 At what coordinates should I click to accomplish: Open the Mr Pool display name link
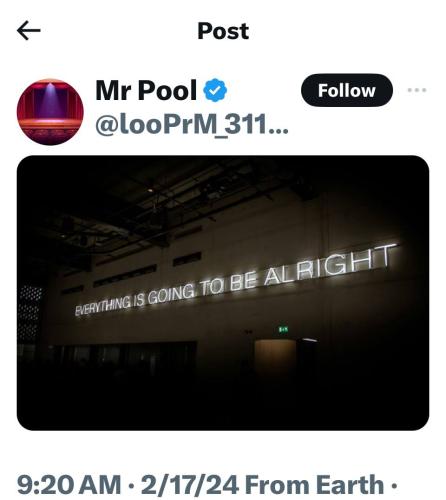[146, 90]
